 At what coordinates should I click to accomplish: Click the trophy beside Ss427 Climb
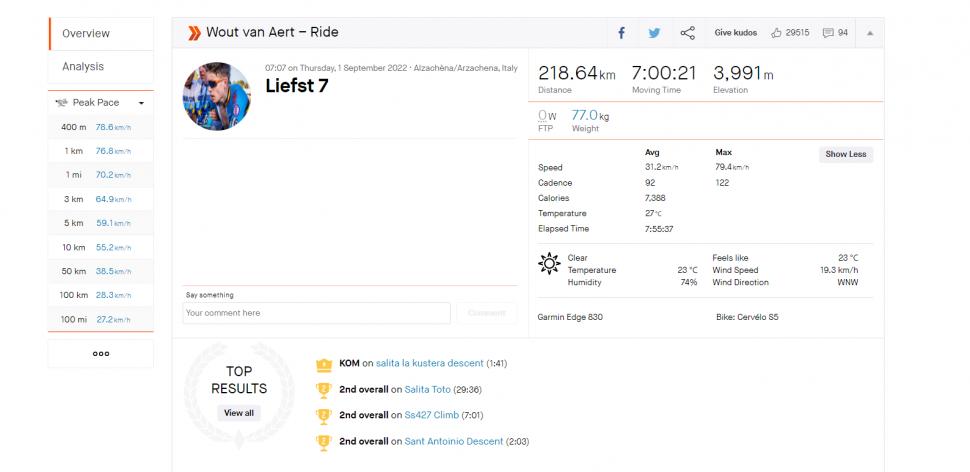[x=324, y=416]
